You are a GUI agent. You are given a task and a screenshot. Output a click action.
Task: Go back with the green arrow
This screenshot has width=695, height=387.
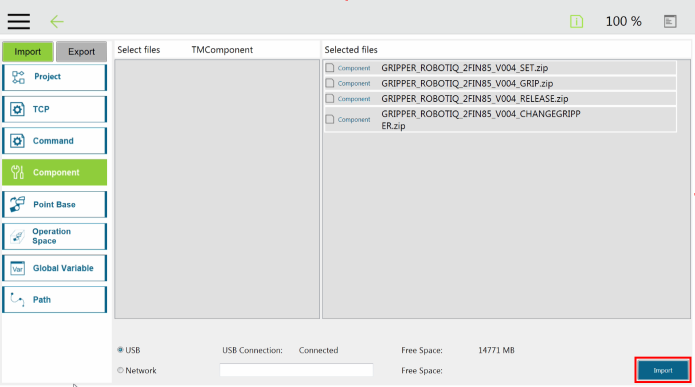pyautogui.click(x=57, y=21)
